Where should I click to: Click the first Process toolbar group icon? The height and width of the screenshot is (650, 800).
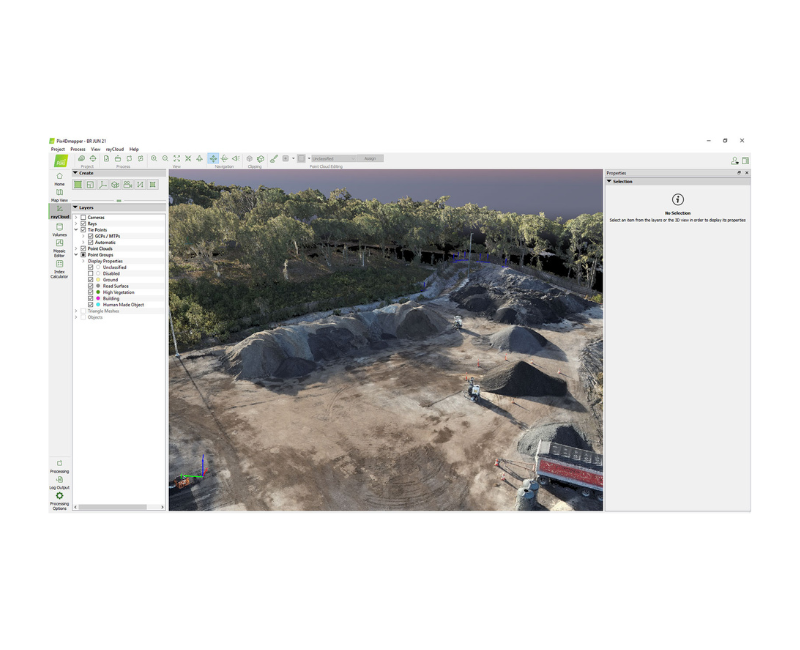tap(107, 159)
